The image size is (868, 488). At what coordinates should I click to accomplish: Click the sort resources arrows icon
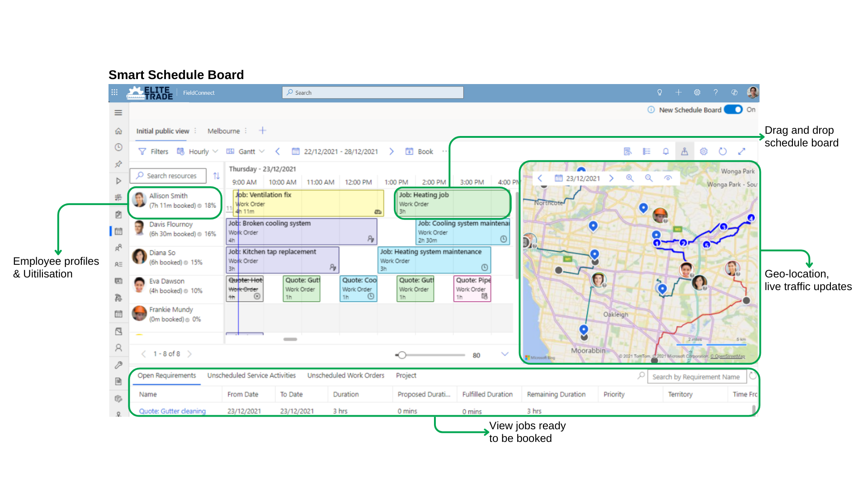click(x=217, y=176)
